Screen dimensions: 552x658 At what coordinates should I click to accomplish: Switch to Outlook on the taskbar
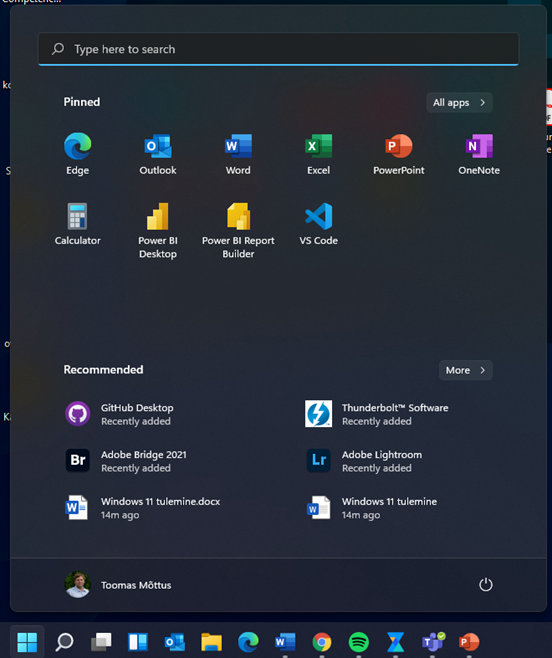pyautogui.click(x=175, y=642)
